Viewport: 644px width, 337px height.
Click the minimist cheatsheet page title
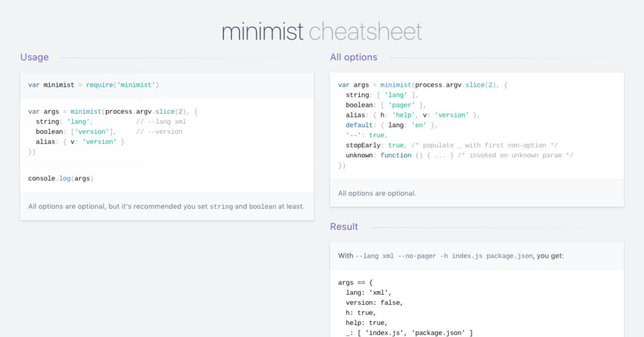(x=321, y=31)
